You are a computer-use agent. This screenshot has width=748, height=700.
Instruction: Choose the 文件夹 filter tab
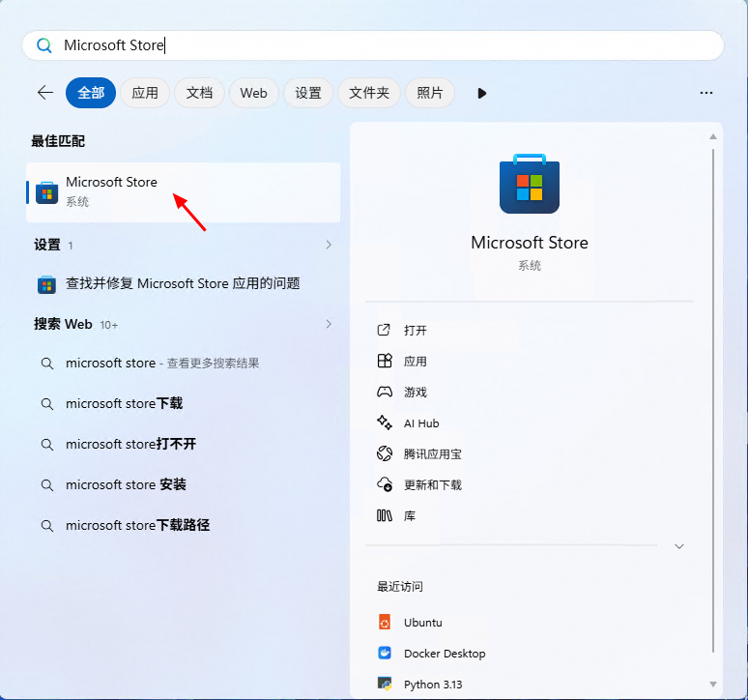point(369,93)
